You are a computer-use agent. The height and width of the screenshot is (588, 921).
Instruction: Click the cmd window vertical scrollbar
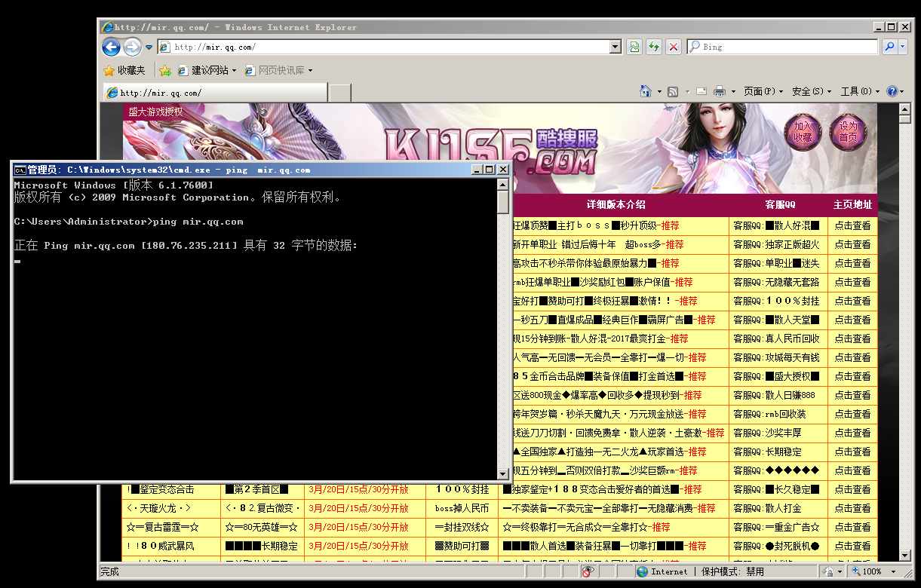(x=503, y=323)
